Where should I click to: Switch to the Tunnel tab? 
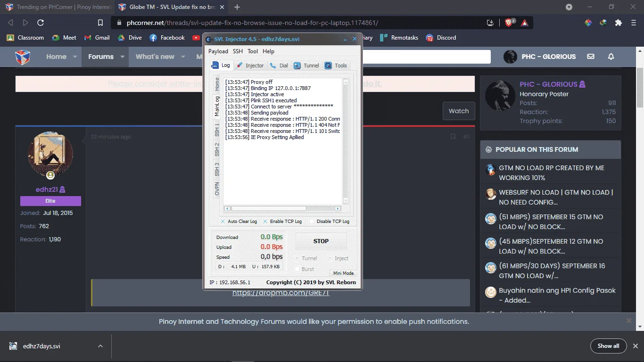click(306, 66)
